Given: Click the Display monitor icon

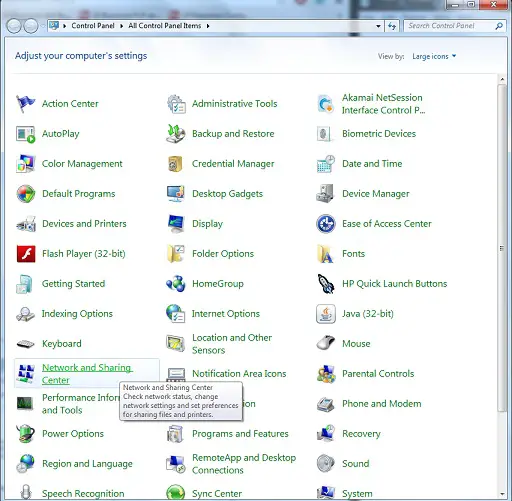Looking at the screenshot, I should pos(176,224).
